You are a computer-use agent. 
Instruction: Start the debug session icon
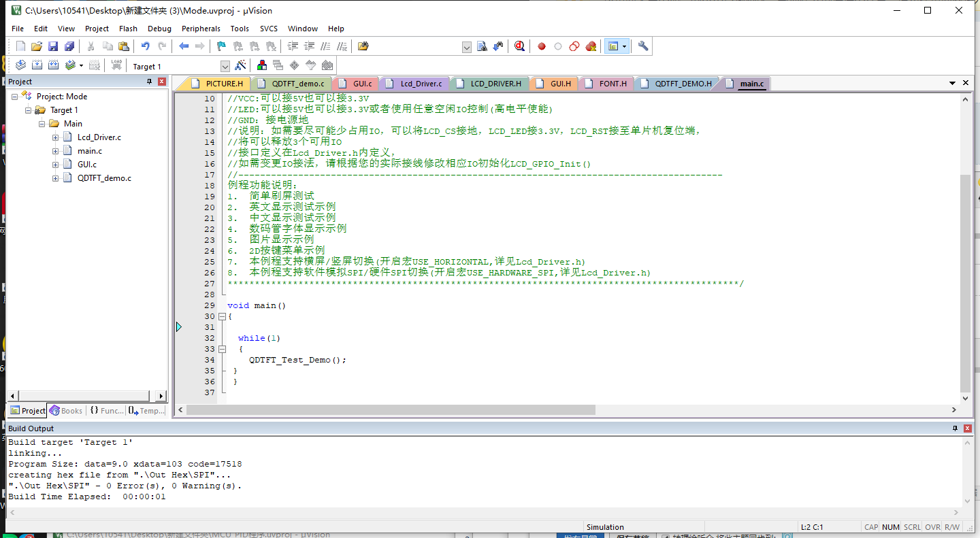(520, 46)
